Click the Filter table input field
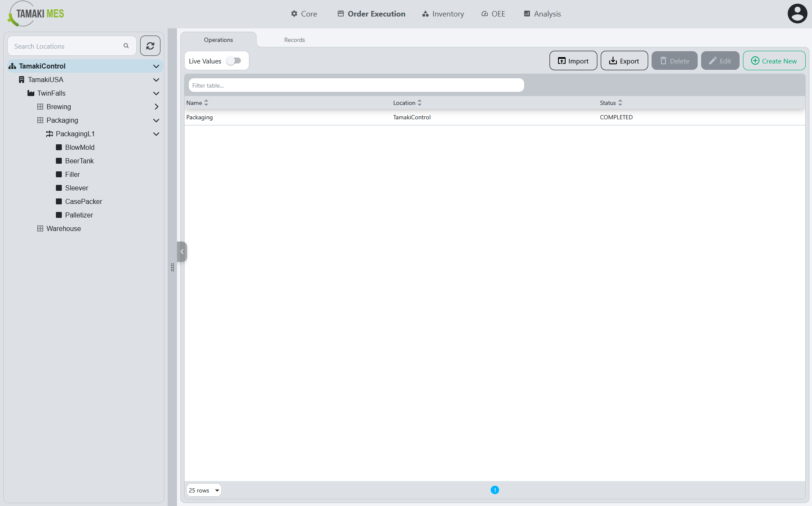 point(356,85)
